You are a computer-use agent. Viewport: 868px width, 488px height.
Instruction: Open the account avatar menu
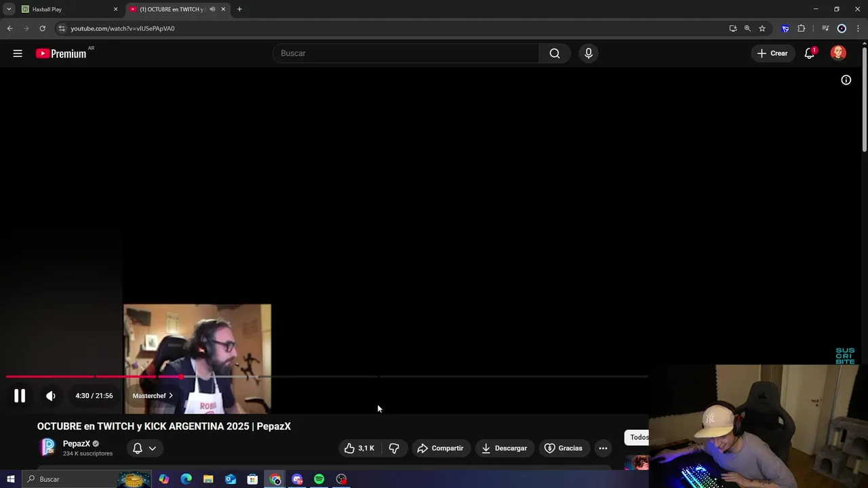(838, 54)
